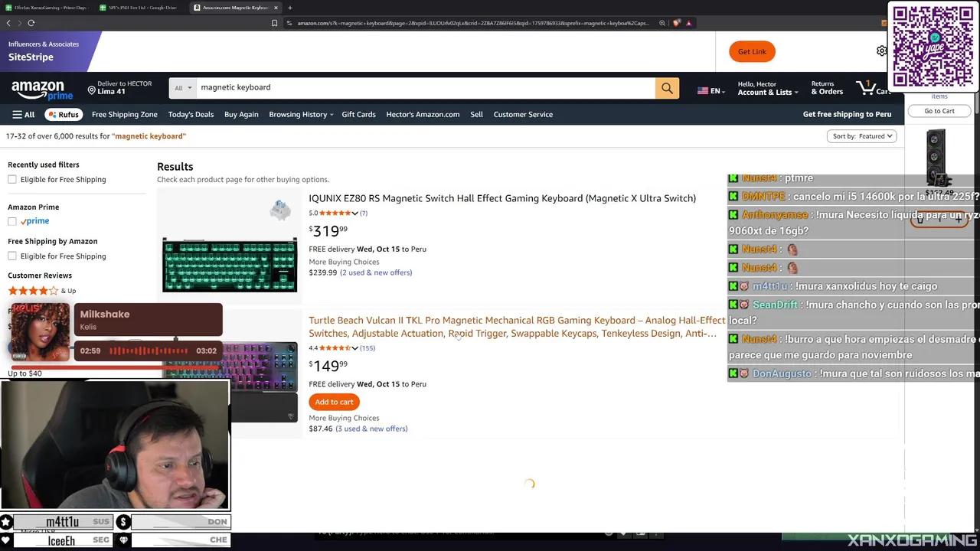Check Eligible for Free Shipping under Free Shipping by Amazon
Image resolution: width=980 pixels, height=551 pixels.
(x=12, y=256)
